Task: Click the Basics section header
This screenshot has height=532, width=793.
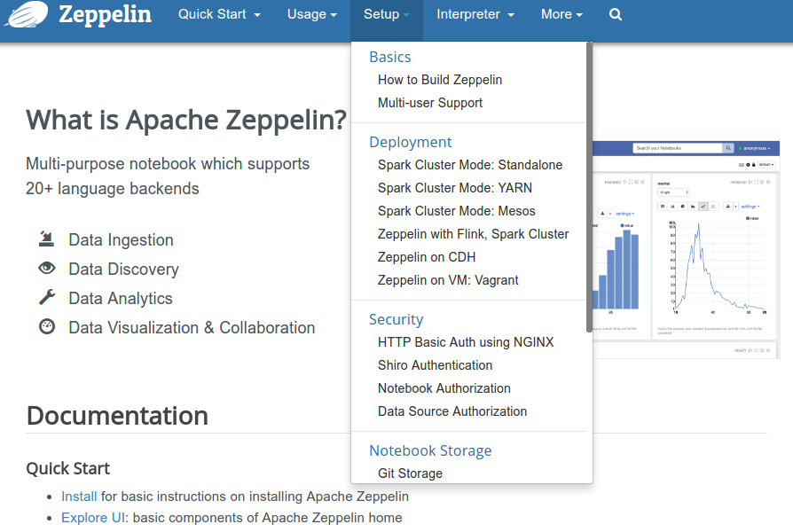Action: pyautogui.click(x=390, y=57)
